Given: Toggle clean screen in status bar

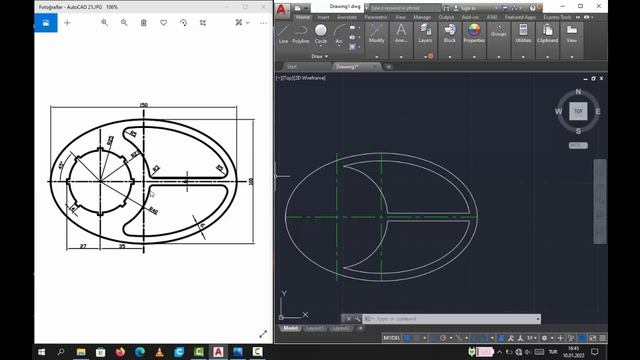Looking at the screenshot, I should pos(593,338).
